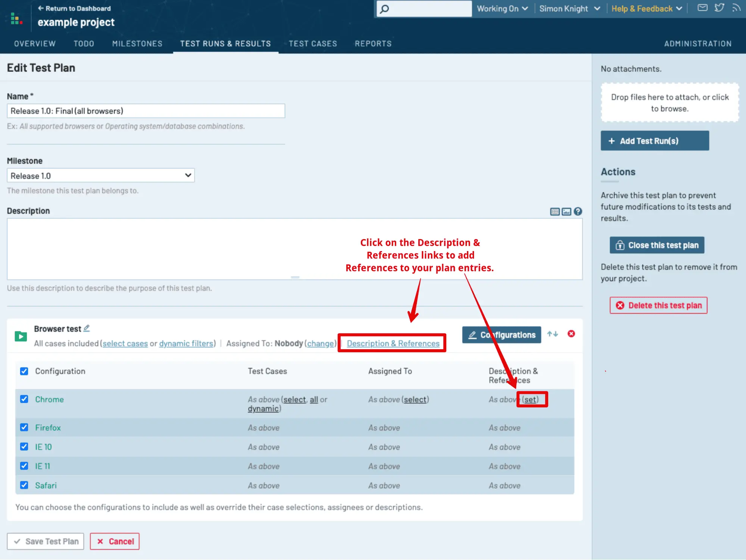Go to the Milestones tab

(137, 44)
